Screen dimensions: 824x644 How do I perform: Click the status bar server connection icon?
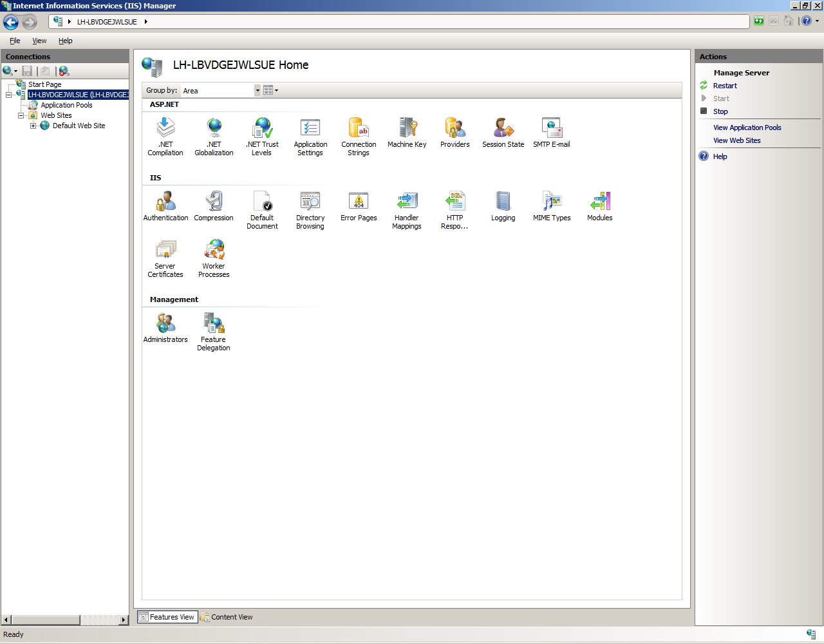pos(811,634)
